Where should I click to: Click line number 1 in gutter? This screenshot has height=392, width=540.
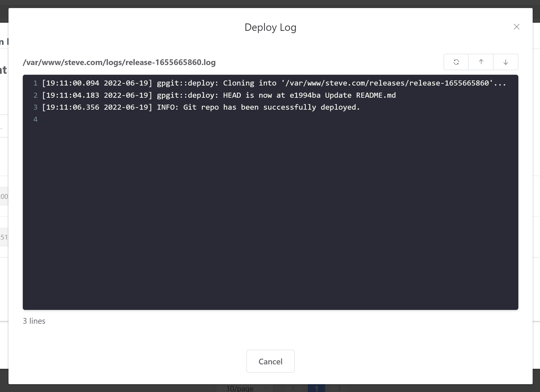tap(35, 83)
